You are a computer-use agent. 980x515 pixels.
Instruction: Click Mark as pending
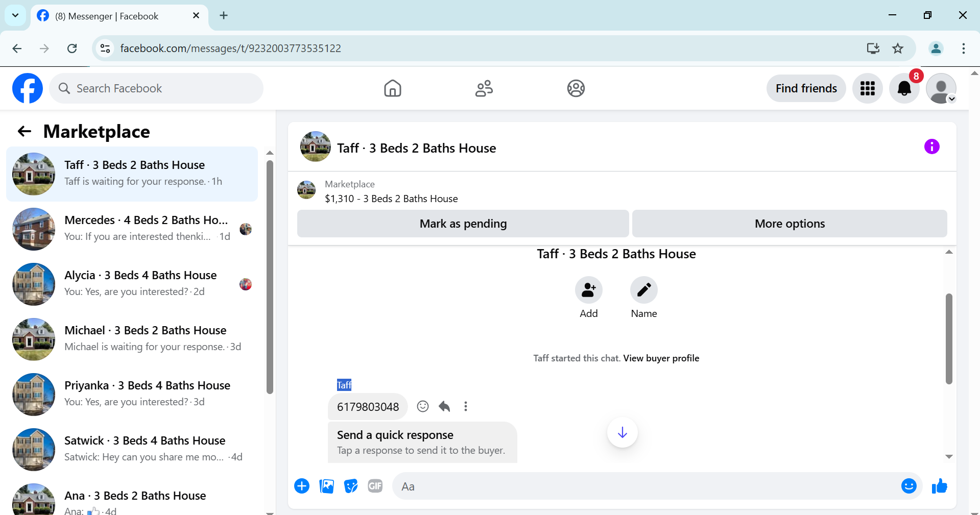click(463, 224)
